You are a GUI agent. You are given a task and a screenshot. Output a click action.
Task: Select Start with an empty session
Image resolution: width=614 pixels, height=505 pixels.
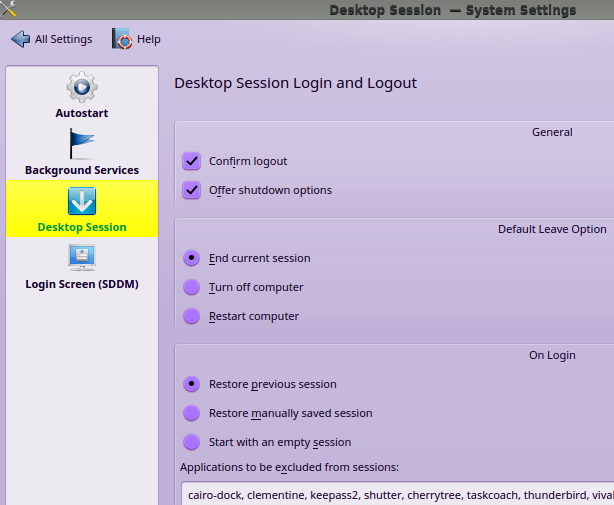[192, 442]
